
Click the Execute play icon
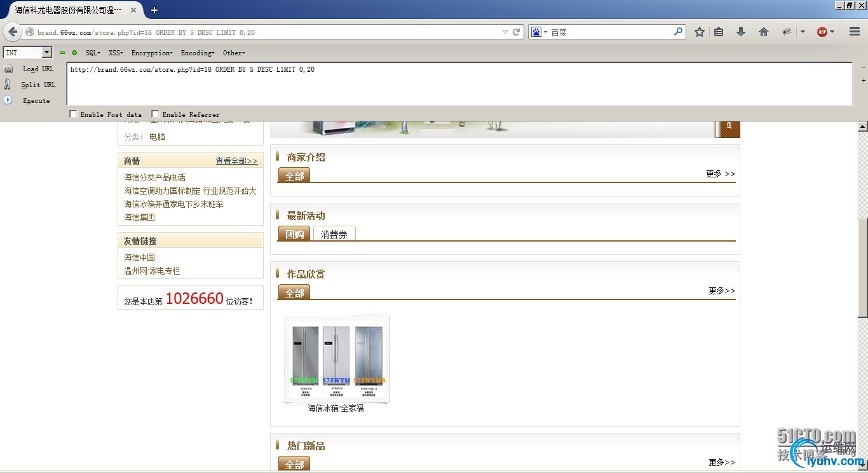(8, 100)
